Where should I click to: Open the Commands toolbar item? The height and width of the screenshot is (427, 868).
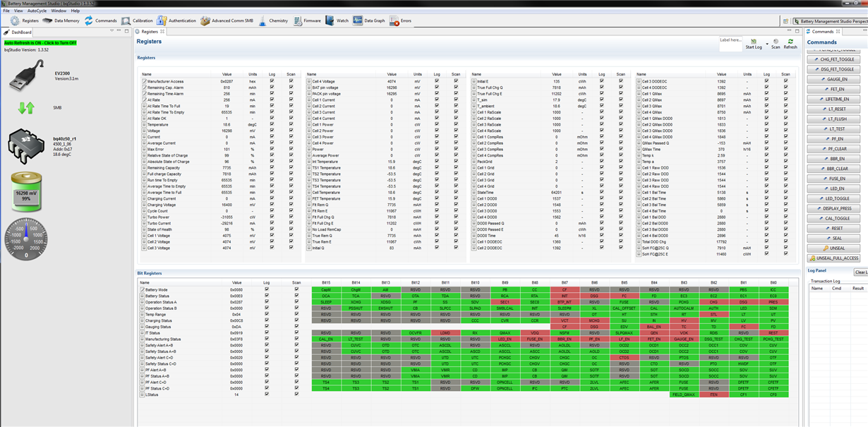click(x=101, y=20)
